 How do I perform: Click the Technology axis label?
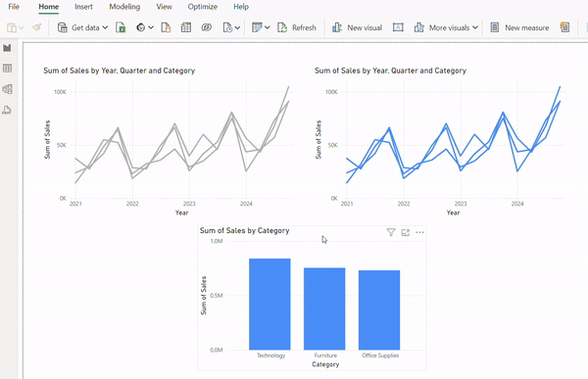click(x=270, y=355)
